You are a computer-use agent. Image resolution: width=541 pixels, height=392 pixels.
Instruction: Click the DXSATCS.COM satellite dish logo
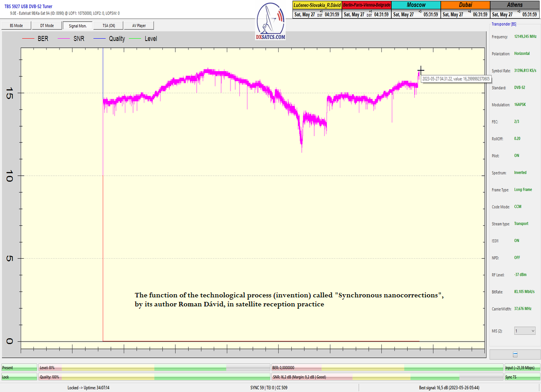coord(270,21)
